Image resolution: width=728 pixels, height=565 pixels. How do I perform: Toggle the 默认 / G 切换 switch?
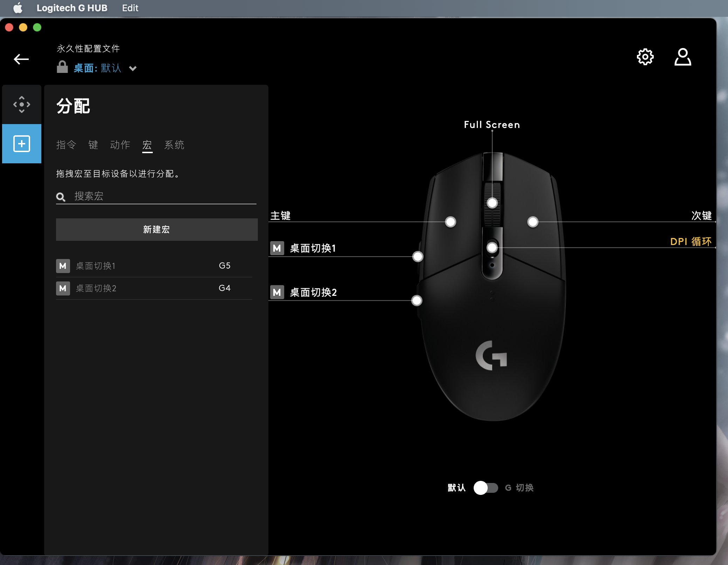486,488
